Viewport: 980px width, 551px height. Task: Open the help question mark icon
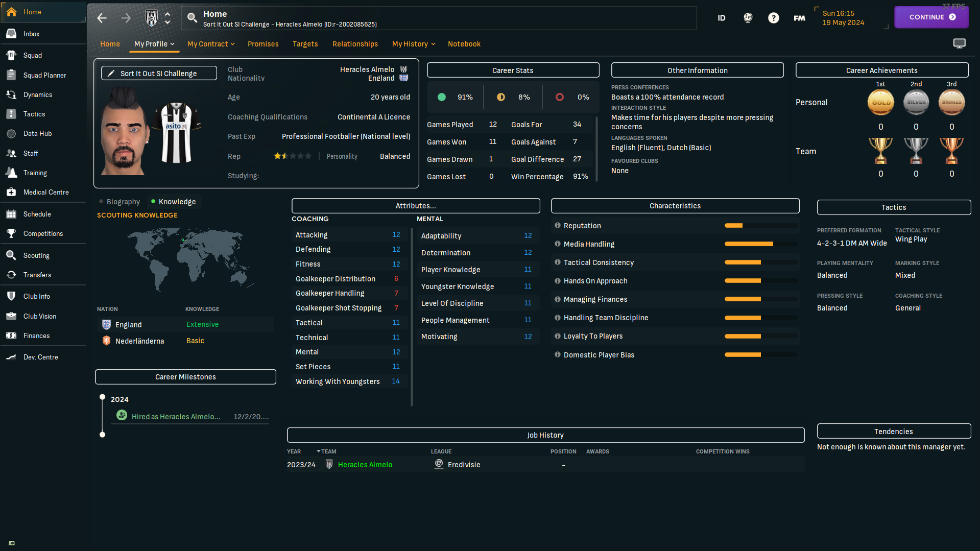pos(774,18)
